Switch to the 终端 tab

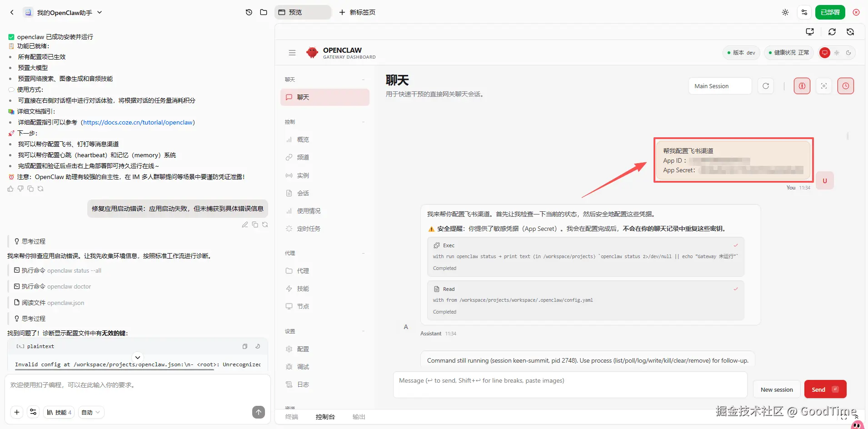pyautogui.click(x=292, y=417)
